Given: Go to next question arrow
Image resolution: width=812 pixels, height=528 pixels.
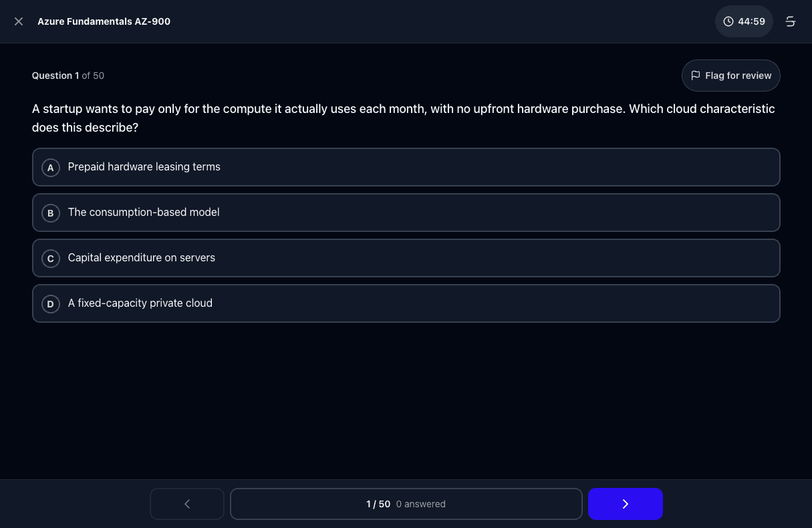Looking at the screenshot, I should (x=626, y=504).
